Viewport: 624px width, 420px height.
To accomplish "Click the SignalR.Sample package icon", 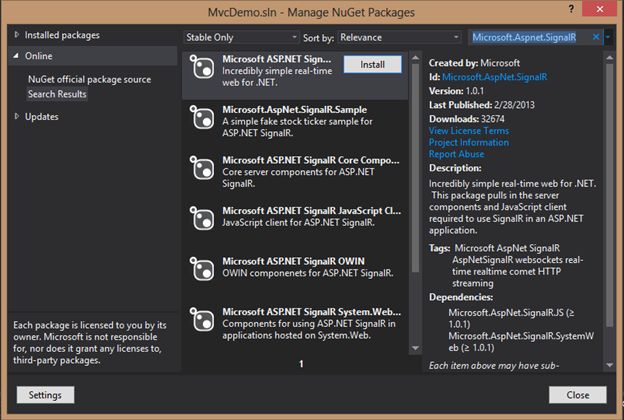I will pyautogui.click(x=203, y=121).
